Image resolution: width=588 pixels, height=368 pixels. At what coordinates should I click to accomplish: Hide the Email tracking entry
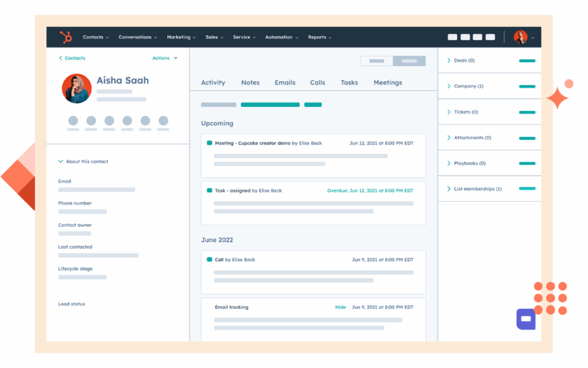341,307
